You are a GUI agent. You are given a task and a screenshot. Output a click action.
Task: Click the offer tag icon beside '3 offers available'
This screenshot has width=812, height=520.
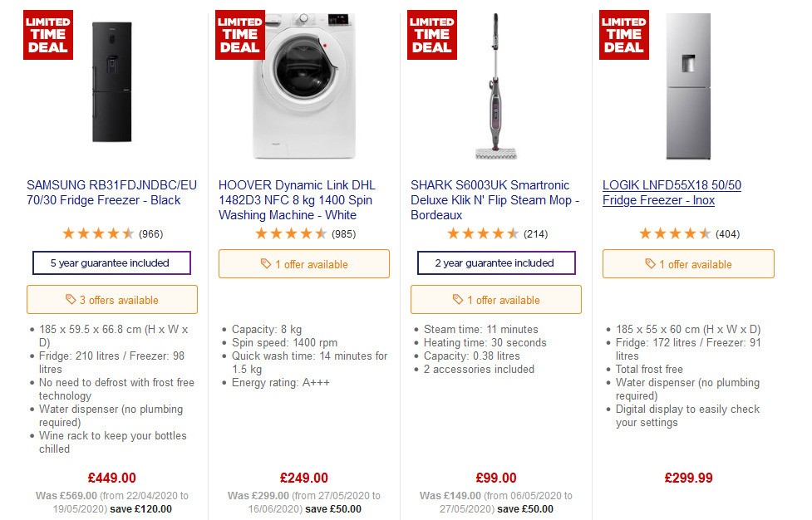click(x=70, y=300)
